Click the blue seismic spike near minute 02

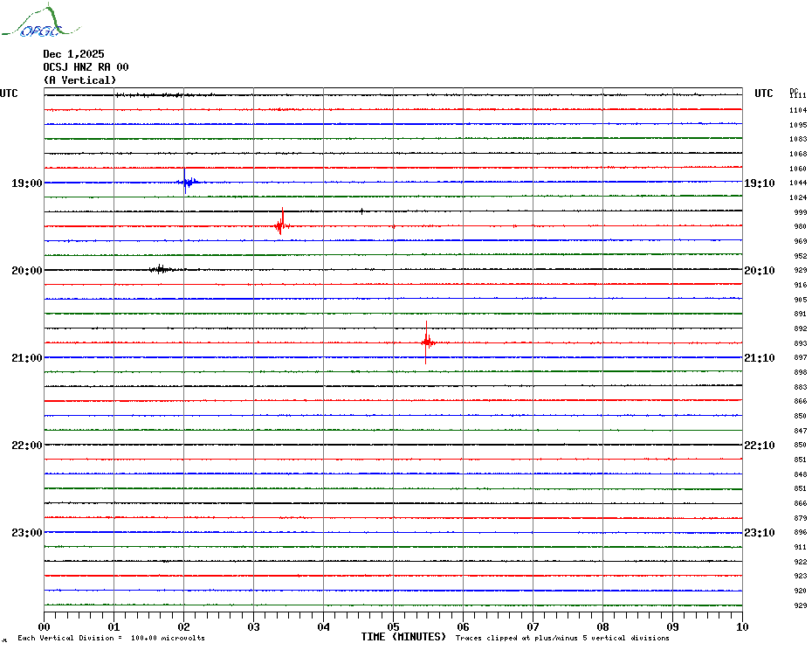[185, 182]
